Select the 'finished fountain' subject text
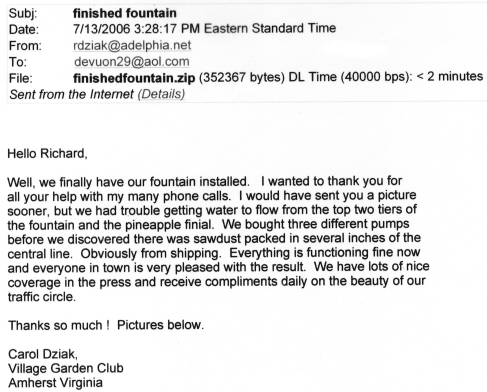The height and width of the screenshot is (392, 487). 125,13
